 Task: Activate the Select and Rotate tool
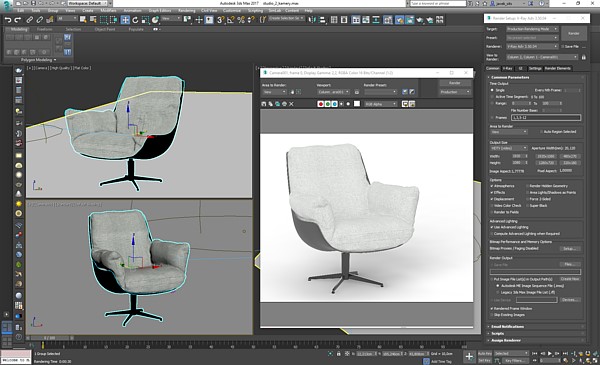tap(135, 20)
